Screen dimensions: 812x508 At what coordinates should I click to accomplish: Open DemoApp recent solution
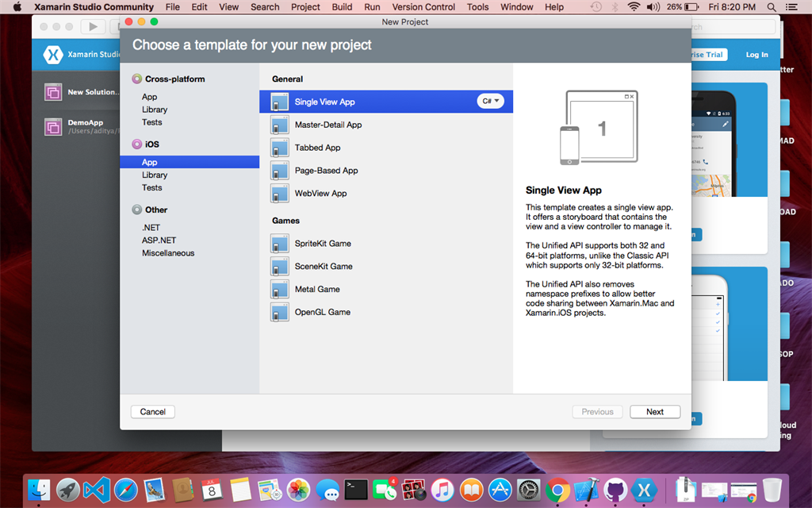pyautogui.click(x=81, y=126)
